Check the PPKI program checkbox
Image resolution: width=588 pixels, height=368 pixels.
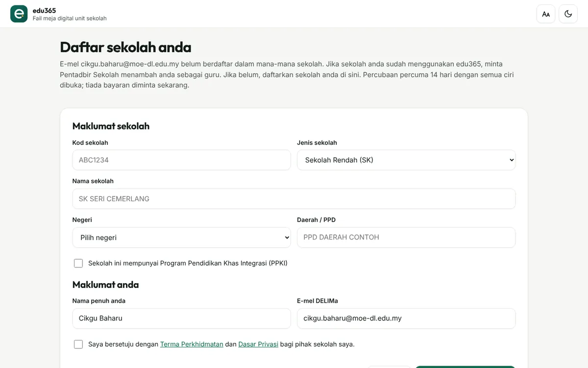[78, 263]
